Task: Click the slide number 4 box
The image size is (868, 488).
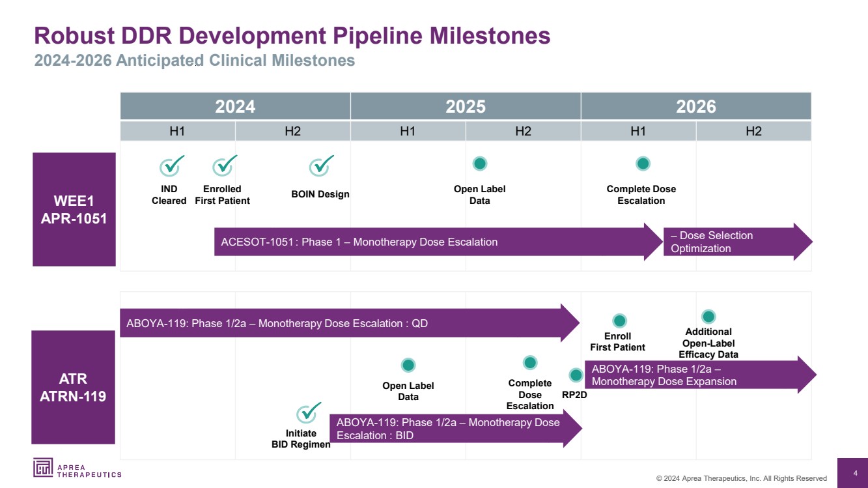Action: point(855,473)
